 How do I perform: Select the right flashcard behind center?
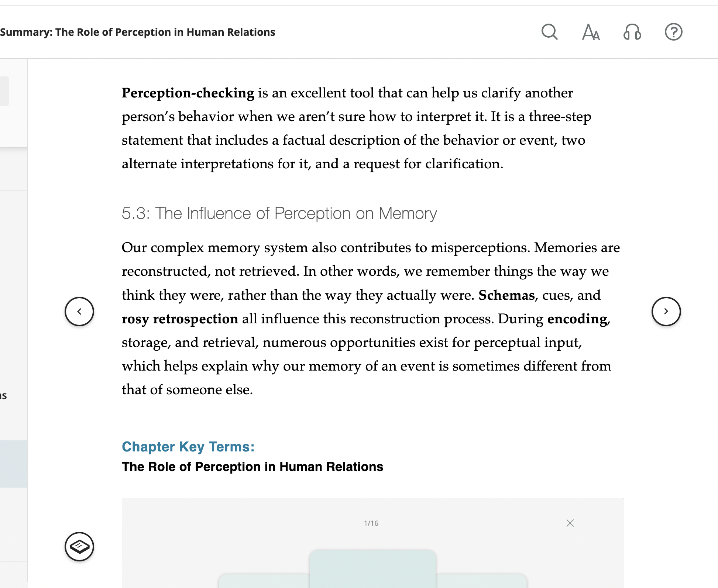pos(481,581)
